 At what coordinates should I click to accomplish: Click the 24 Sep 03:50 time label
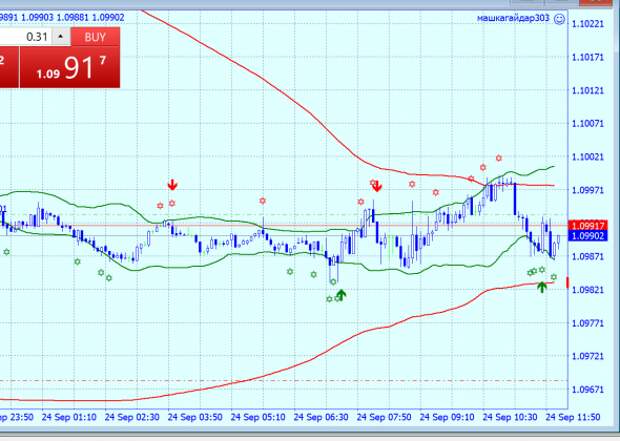click(x=195, y=417)
